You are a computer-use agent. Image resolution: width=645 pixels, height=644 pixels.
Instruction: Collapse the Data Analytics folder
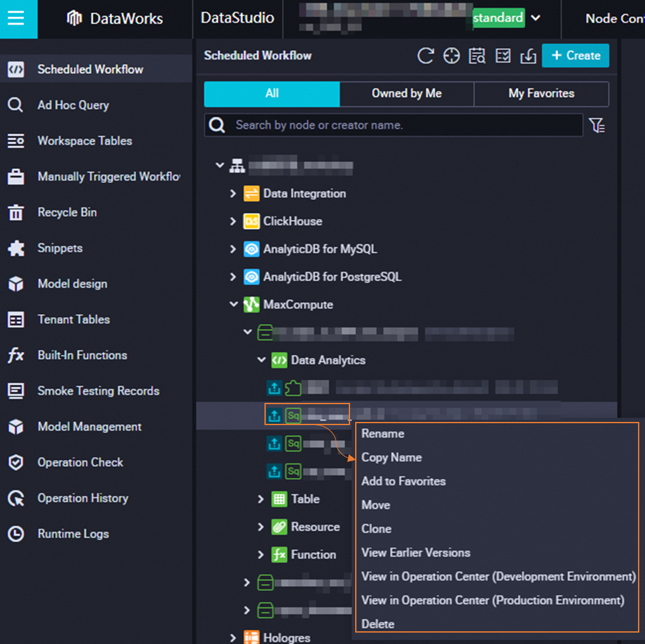coord(261,360)
